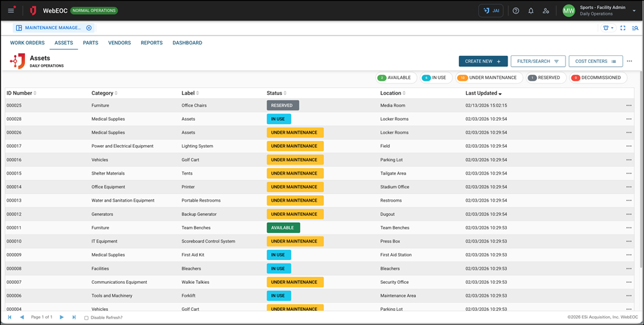Switch to the Dashboard tab
This screenshot has height=325, width=644.
pos(187,43)
